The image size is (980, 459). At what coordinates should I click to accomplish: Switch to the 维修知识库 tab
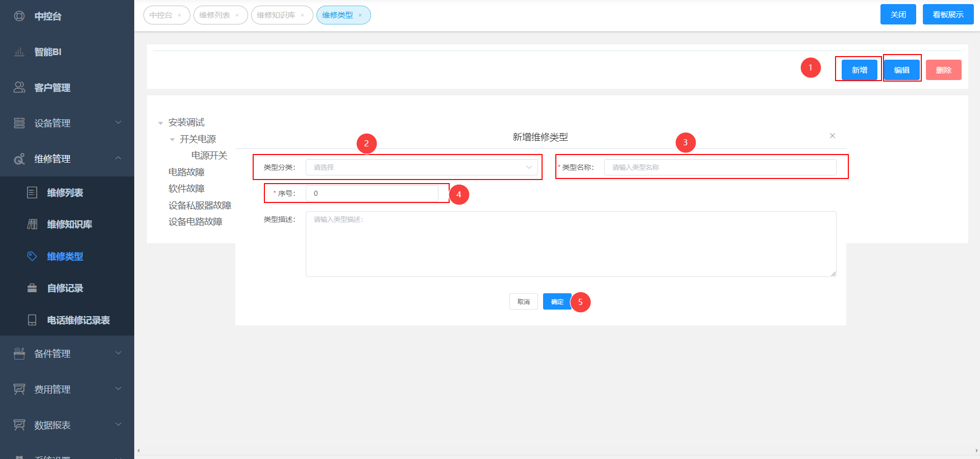click(x=276, y=15)
